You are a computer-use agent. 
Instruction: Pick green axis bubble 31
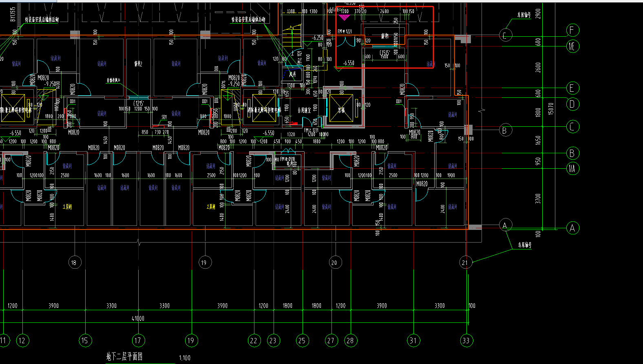[413, 340]
